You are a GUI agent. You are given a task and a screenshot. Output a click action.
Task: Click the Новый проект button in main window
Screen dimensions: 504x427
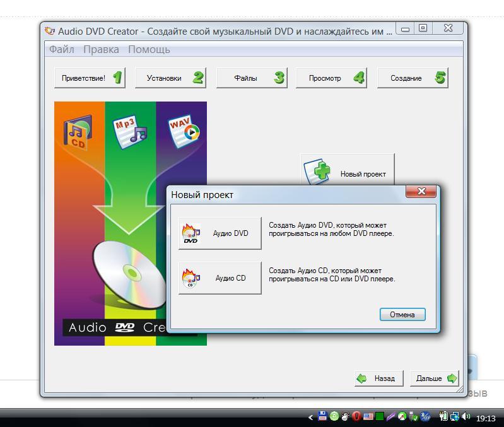(x=348, y=170)
